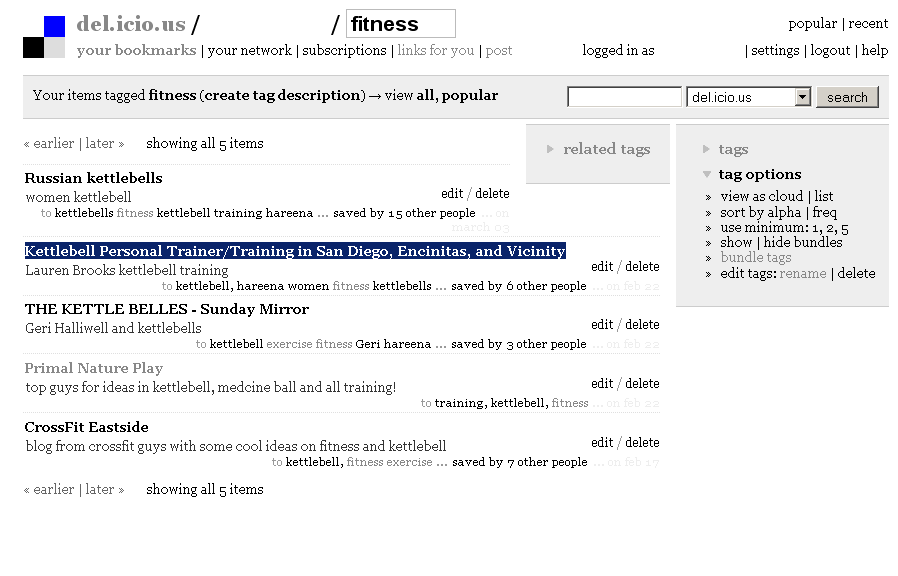
Task: Open help page
Action: click(x=875, y=50)
